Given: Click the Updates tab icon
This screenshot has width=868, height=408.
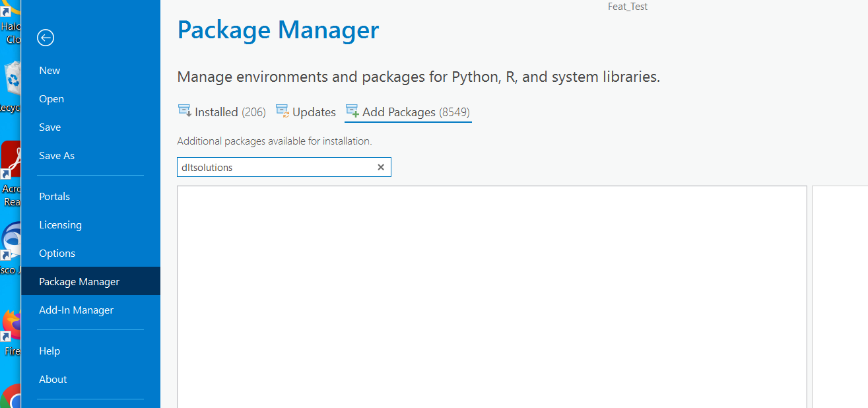Looking at the screenshot, I should [x=283, y=111].
